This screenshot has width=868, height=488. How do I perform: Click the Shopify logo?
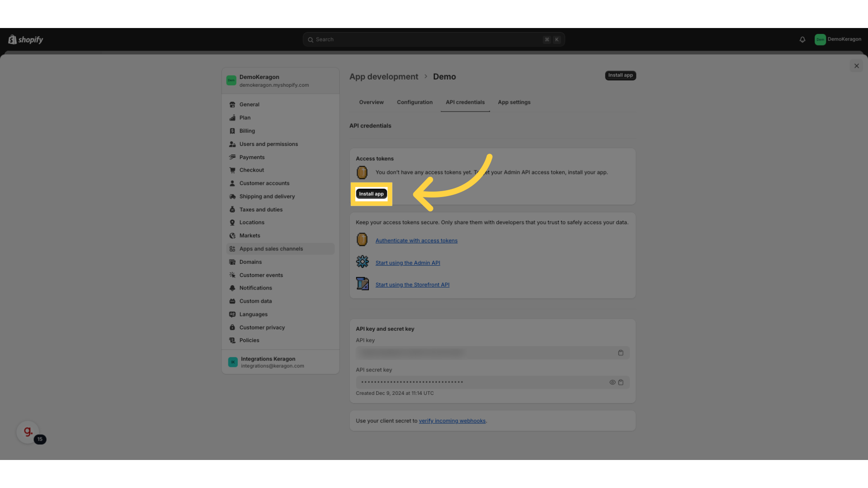(26, 40)
